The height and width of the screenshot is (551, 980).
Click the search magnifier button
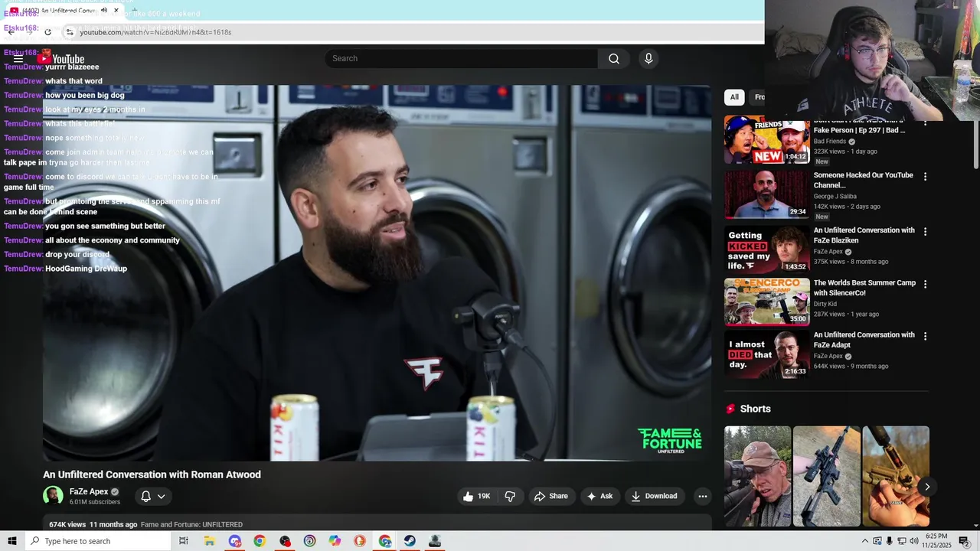tap(614, 59)
